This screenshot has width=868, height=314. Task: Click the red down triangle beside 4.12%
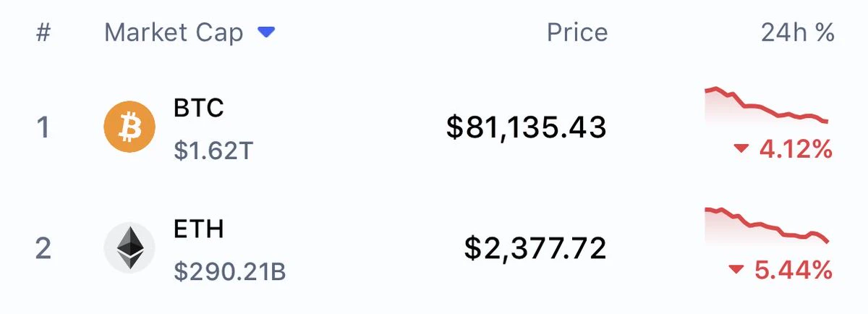click(741, 149)
